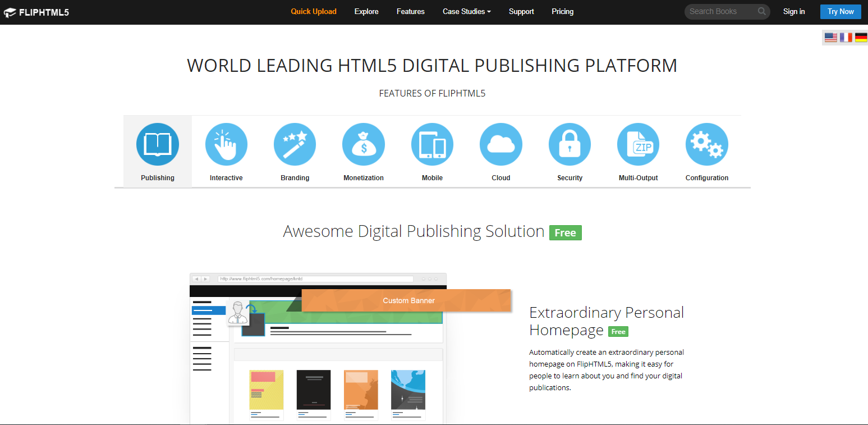Click the 'FEATURES OF FLIPHTML5' subtitle
This screenshot has height=425, width=868.
click(432, 94)
